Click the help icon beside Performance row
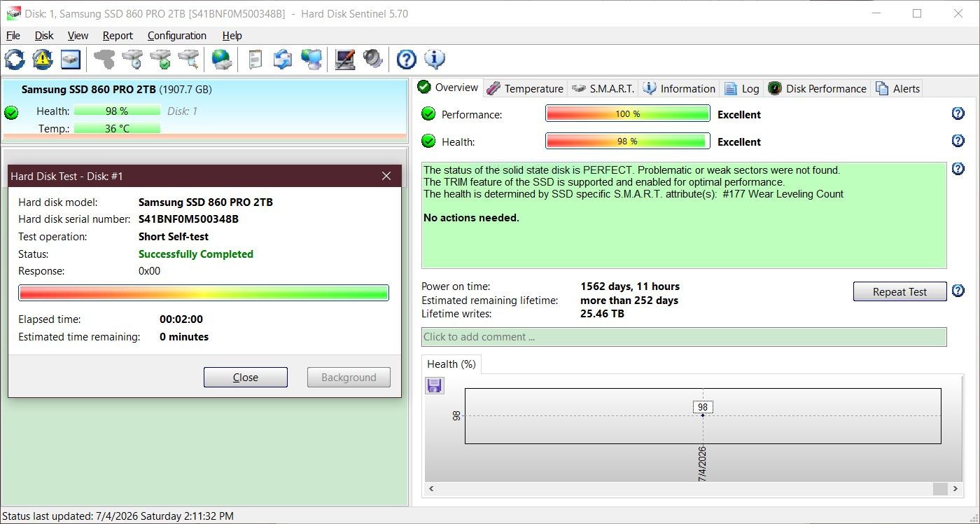This screenshot has height=524, width=980. [958, 113]
